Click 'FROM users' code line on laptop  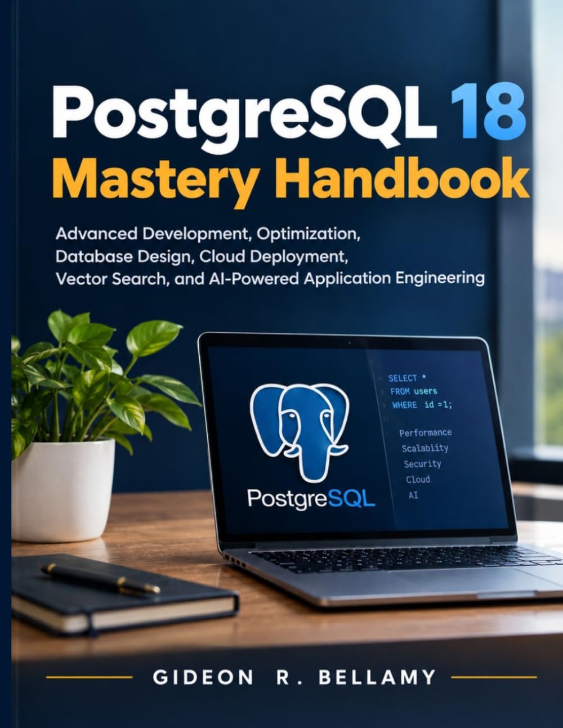414,391
